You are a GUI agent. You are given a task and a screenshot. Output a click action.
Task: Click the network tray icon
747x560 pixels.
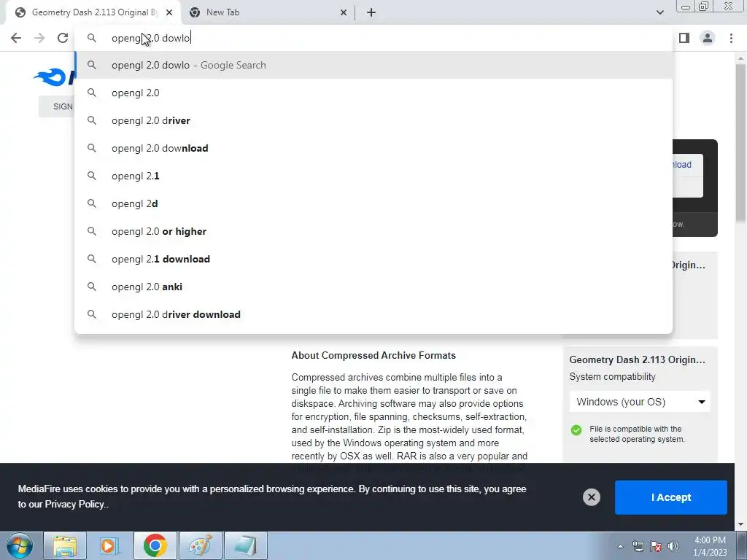click(638, 546)
